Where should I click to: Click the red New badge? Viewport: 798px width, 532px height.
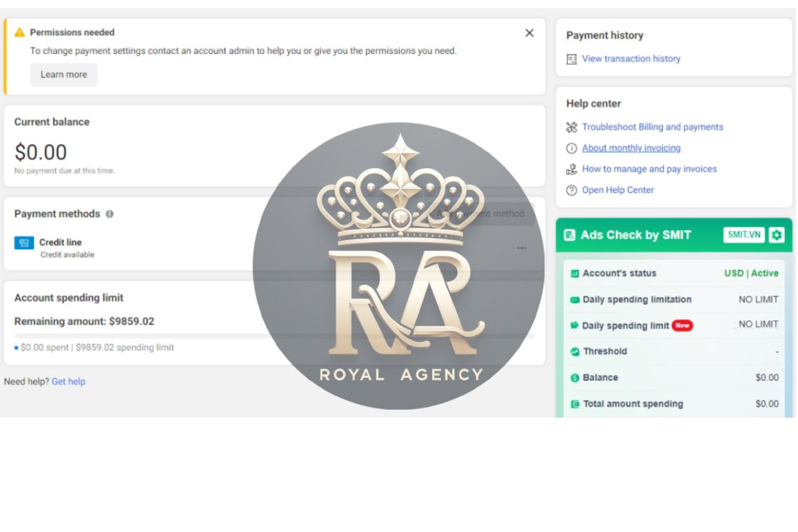[682, 325]
